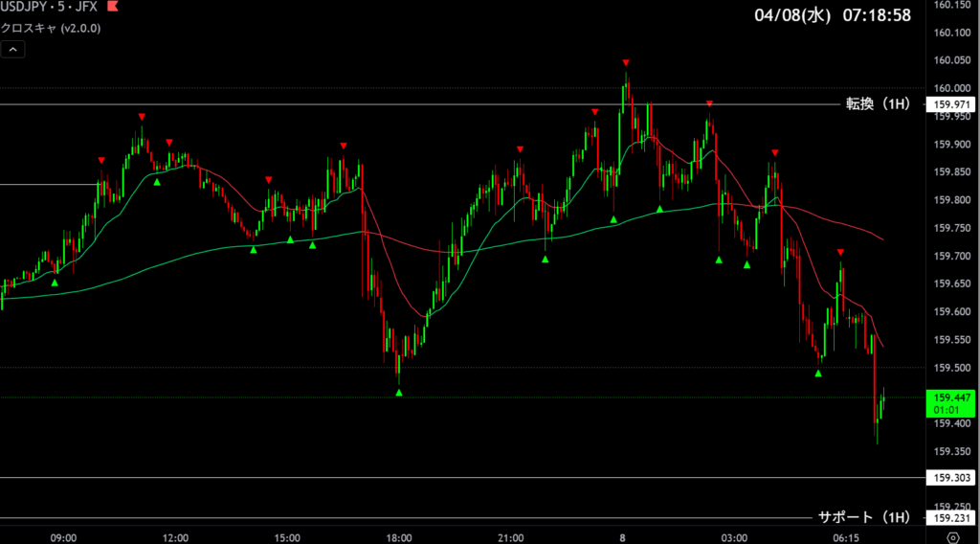
Task: Click the green up-arrow below the 18:00 low
Action: pos(399,392)
